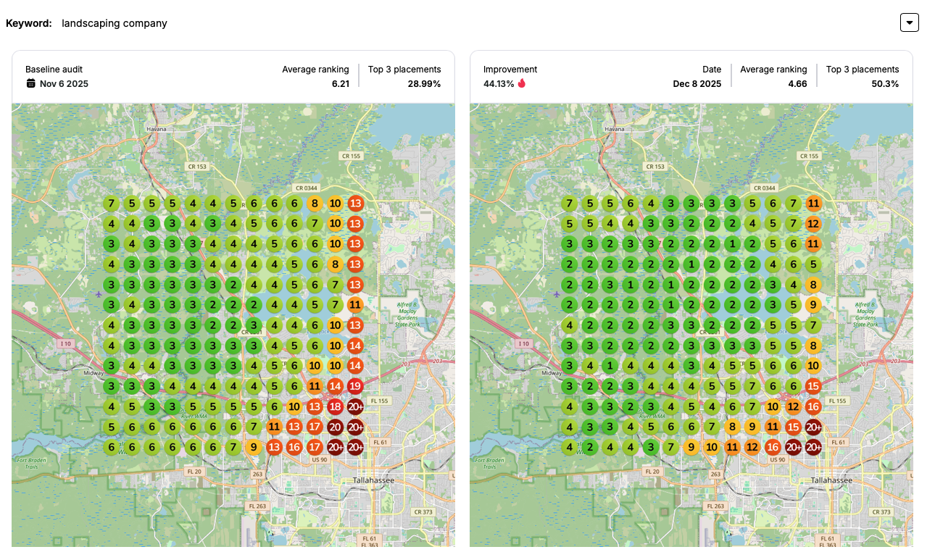Click the Improvement label in the right panel
The width and height of the screenshot is (935, 560).
[510, 70]
